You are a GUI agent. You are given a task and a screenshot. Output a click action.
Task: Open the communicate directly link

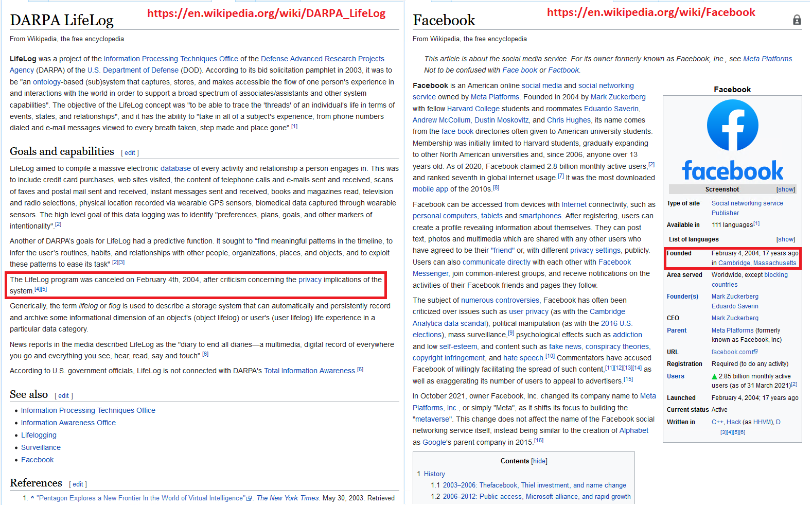497,262
